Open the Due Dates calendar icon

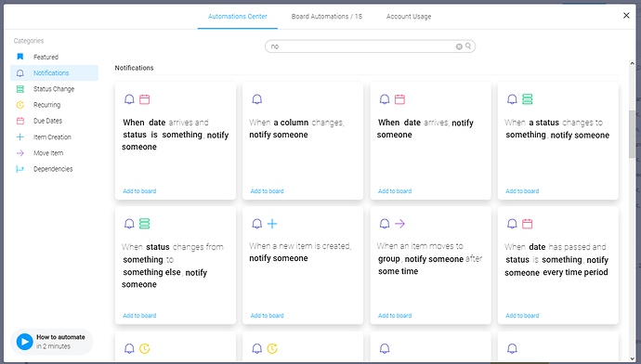(x=20, y=121)
